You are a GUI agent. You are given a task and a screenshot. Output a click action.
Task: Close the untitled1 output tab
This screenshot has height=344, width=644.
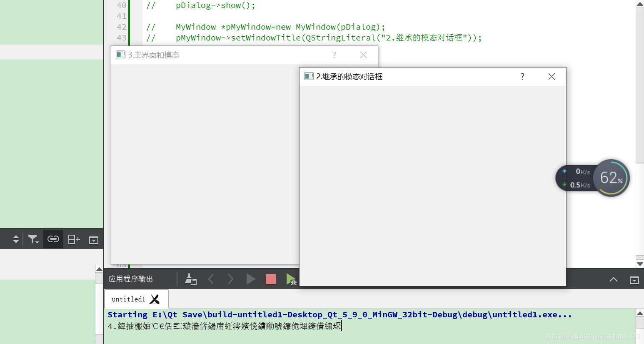(x=155, y=299)
